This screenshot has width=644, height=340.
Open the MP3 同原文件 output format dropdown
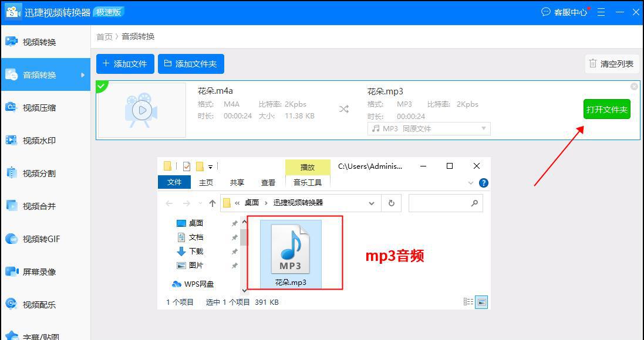429,128
